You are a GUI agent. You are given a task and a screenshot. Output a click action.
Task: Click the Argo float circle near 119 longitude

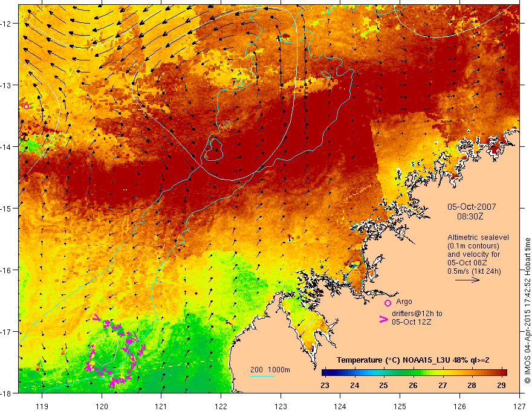tap(26, 106)
